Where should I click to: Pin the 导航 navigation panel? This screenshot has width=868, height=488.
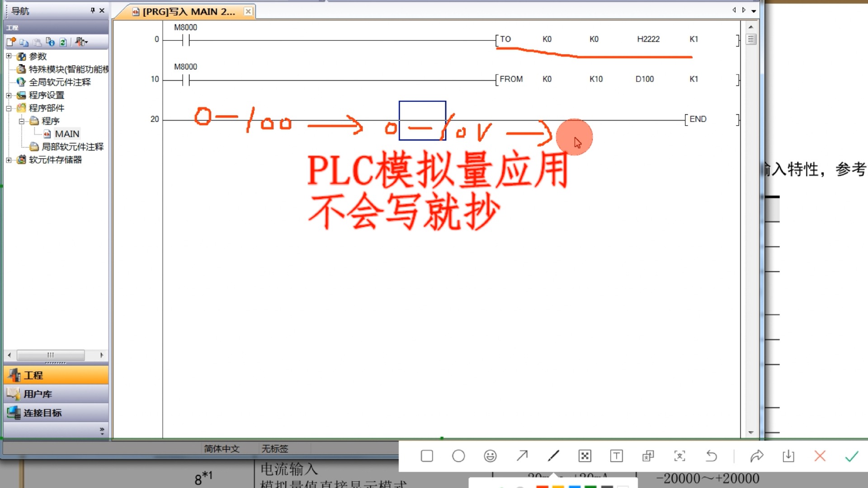pyautogui.click(x=93, y=10)
